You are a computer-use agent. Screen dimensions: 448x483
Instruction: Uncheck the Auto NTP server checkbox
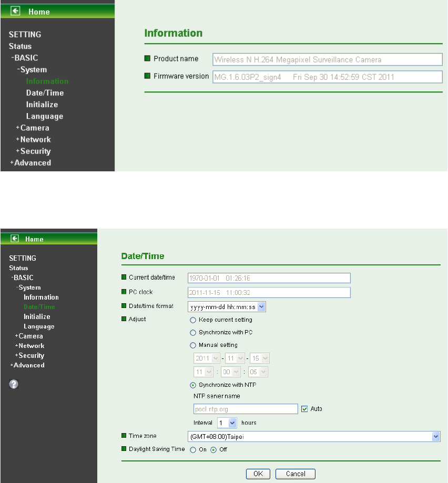pos(304,409)
